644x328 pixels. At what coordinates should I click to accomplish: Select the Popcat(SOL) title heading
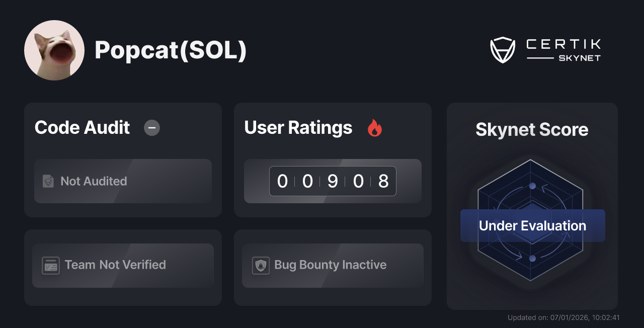[171, 50]
